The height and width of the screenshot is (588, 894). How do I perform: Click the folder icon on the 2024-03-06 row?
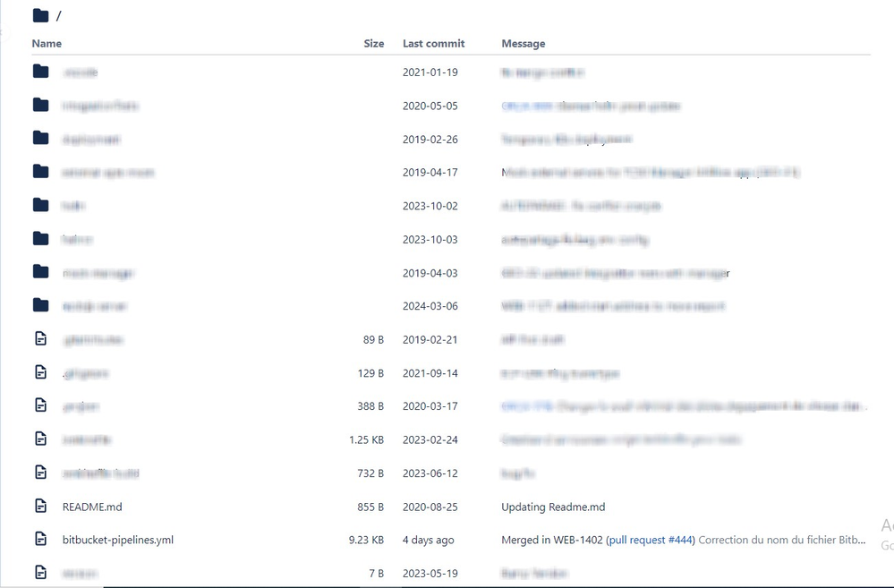[x=40, y=305]
